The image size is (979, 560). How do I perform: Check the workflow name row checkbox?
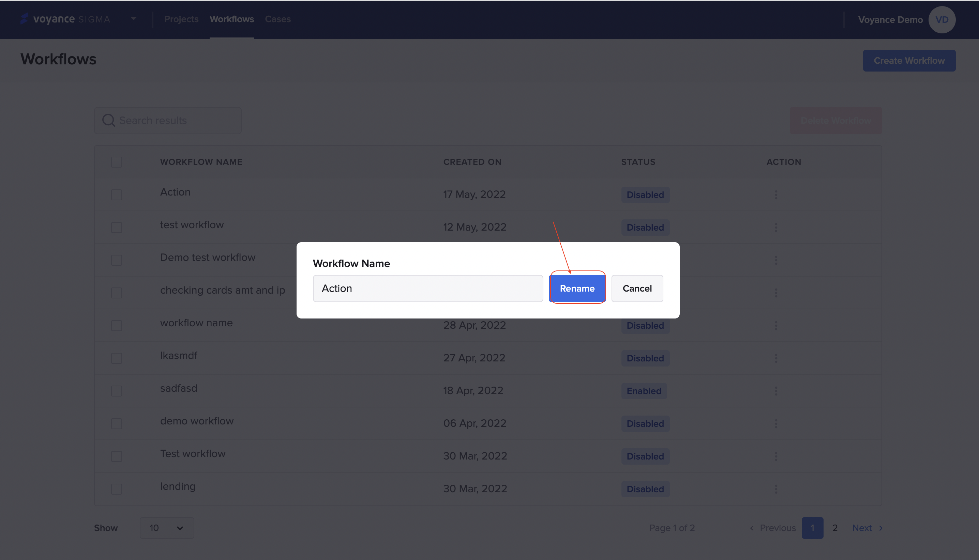pyautogui.click(x=116, y=325)
